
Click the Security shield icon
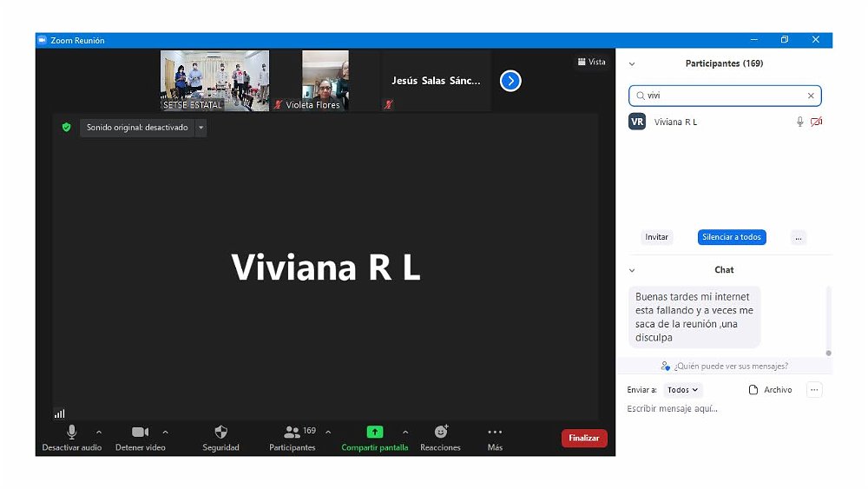click(x=220, y=432)
